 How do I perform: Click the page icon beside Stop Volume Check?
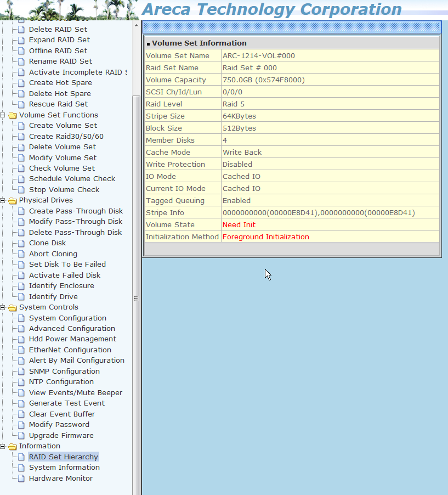point(21,190)
